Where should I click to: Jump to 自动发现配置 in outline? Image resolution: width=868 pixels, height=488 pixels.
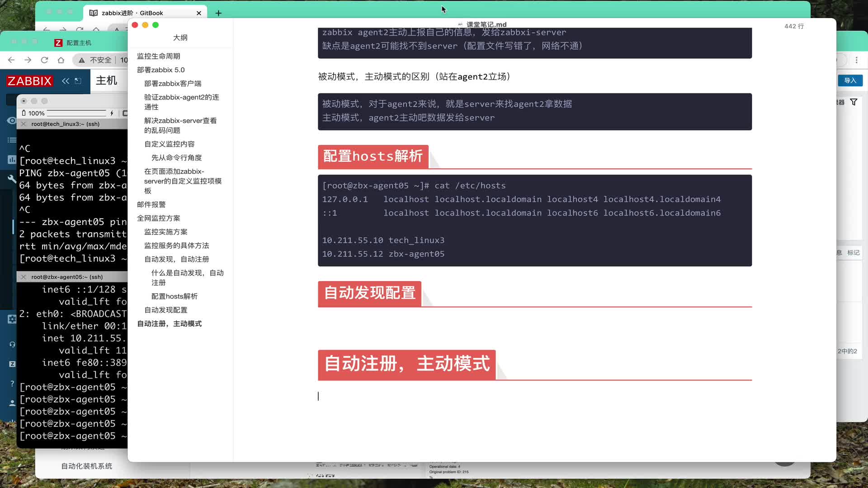[166, 310]
